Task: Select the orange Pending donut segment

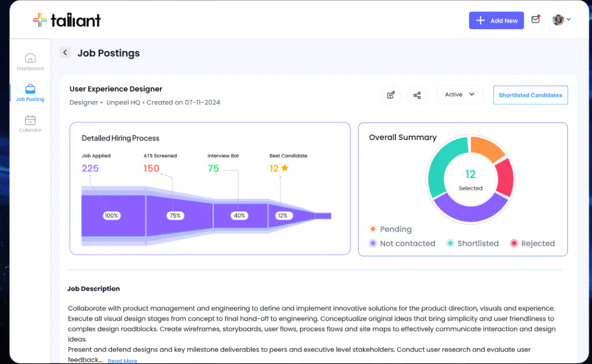Action: [486, 148]
